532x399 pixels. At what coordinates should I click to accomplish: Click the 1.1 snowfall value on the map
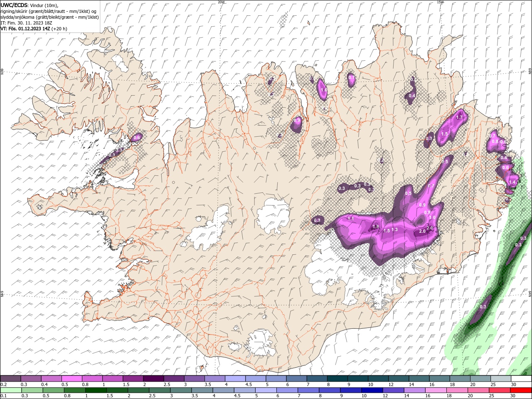[x=350, y=219]
